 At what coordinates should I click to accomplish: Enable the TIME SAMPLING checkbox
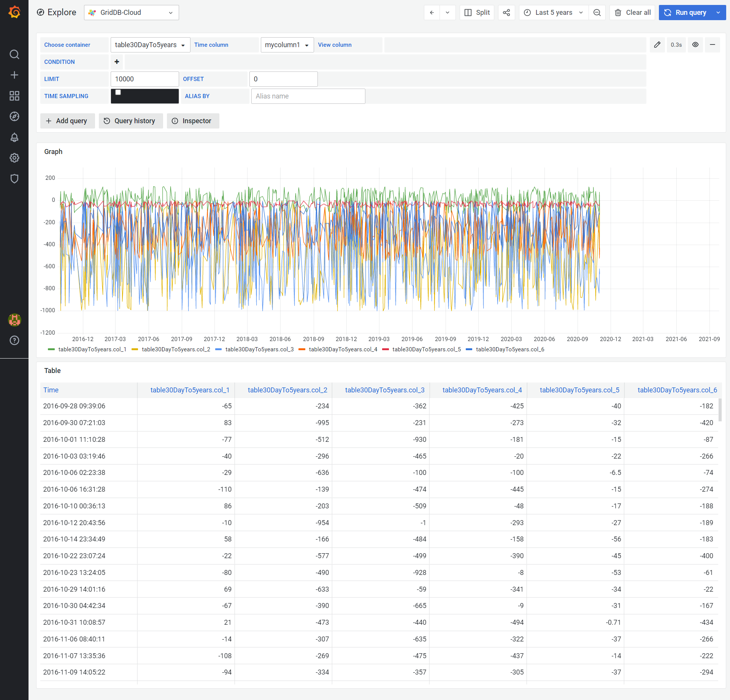click(118, 92)
